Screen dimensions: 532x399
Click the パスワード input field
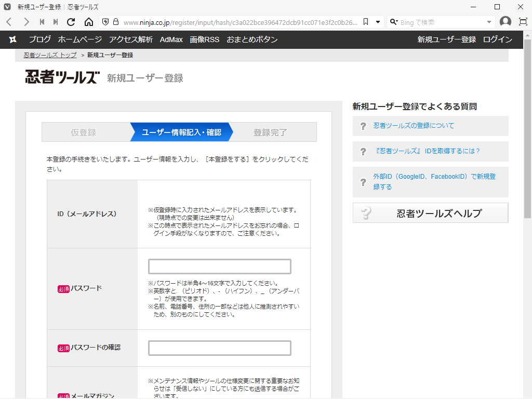(220, 267)
